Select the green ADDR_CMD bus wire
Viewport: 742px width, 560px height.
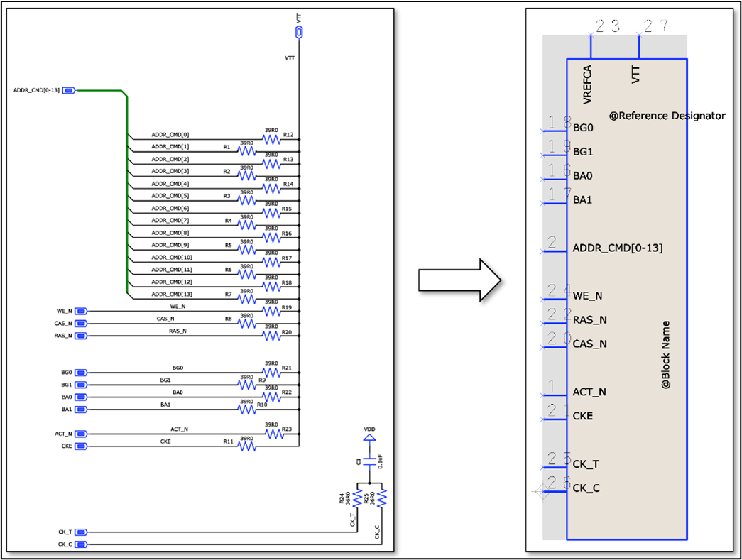click(127, 192)
